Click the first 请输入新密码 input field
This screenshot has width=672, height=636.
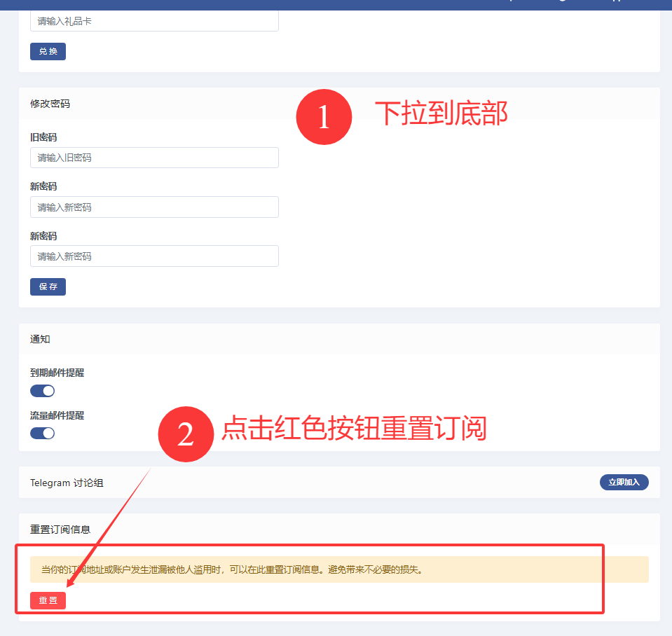154,207
